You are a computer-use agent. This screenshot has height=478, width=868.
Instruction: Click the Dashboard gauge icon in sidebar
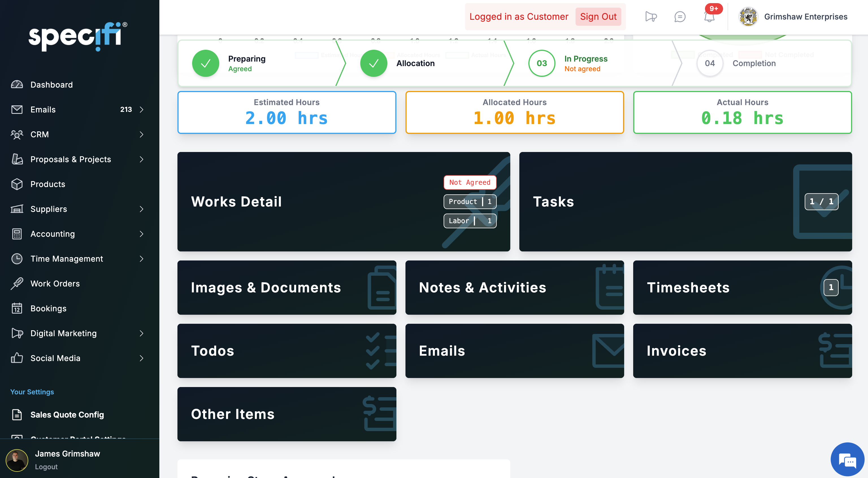pos(17,84)
